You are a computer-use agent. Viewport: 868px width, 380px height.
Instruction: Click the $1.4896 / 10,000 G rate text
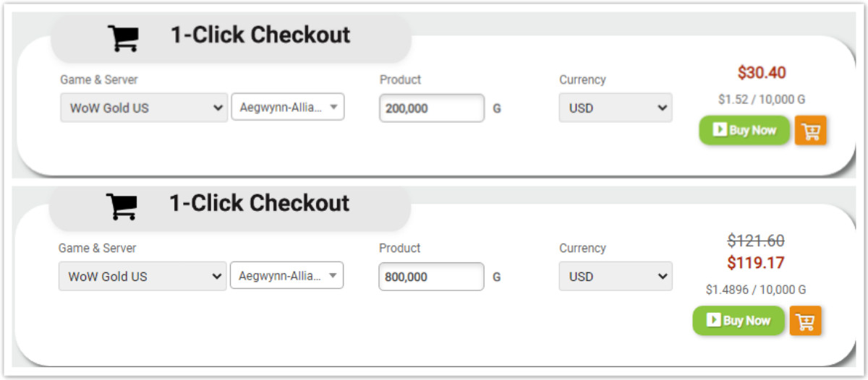click(756, 290)
